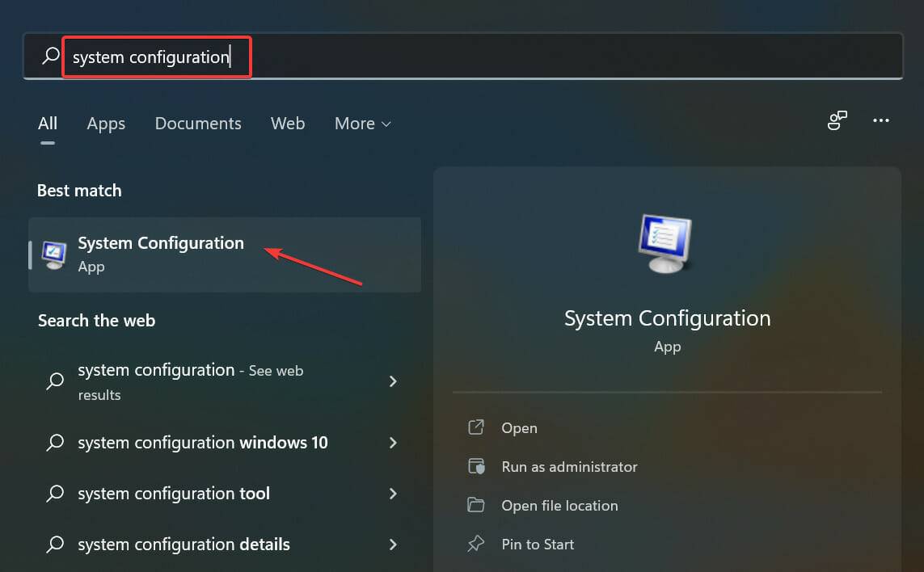This screenshot has height=572, width=924.
Task: Click the Open icon in the preview pane
Action: click(x=476, y=427)
